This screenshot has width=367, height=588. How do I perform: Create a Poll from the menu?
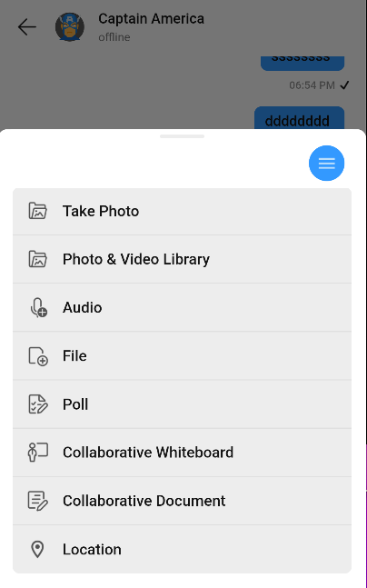(183, 404)
